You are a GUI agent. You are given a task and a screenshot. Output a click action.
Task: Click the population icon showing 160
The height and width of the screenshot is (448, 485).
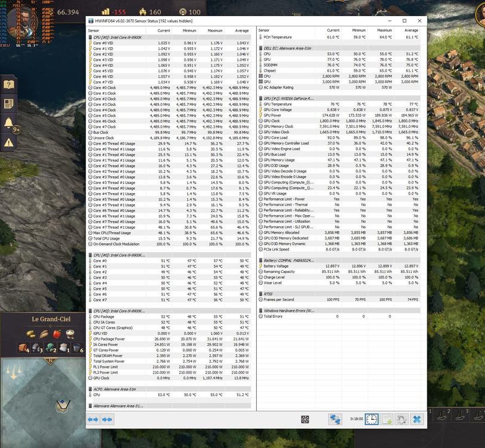click(143, 11)
